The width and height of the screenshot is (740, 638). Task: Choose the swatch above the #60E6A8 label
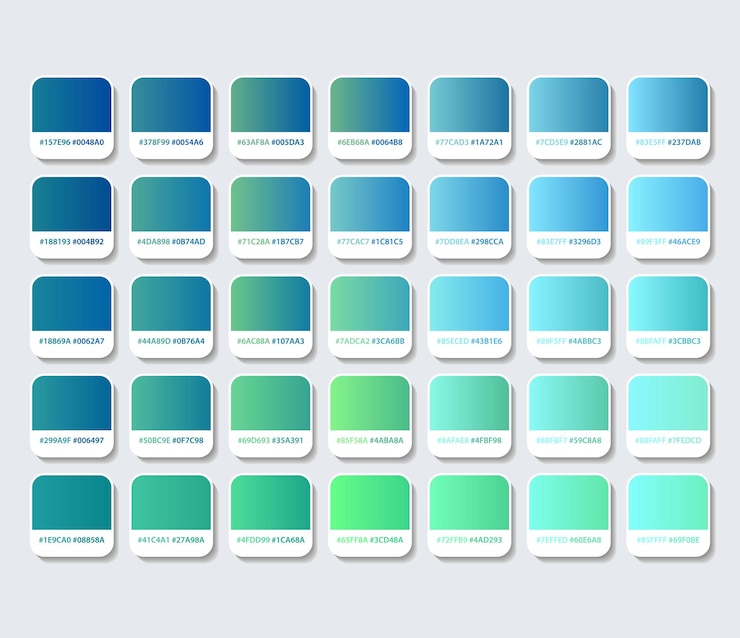[569, 503]
